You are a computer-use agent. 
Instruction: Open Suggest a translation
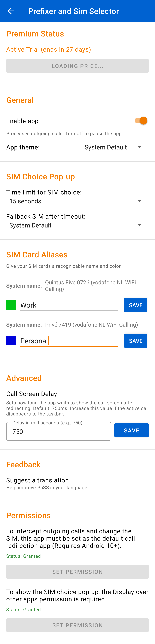(37, 480)
